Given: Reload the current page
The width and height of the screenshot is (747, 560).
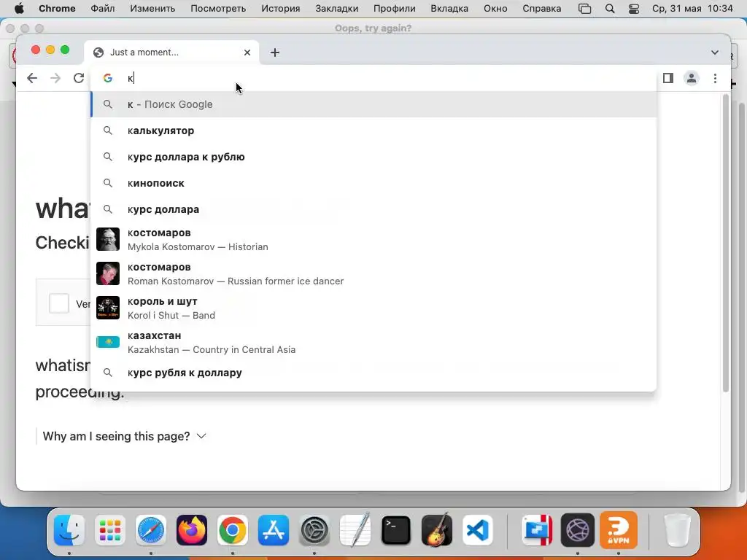Looking at the screenshot, I should coord(79,78).
